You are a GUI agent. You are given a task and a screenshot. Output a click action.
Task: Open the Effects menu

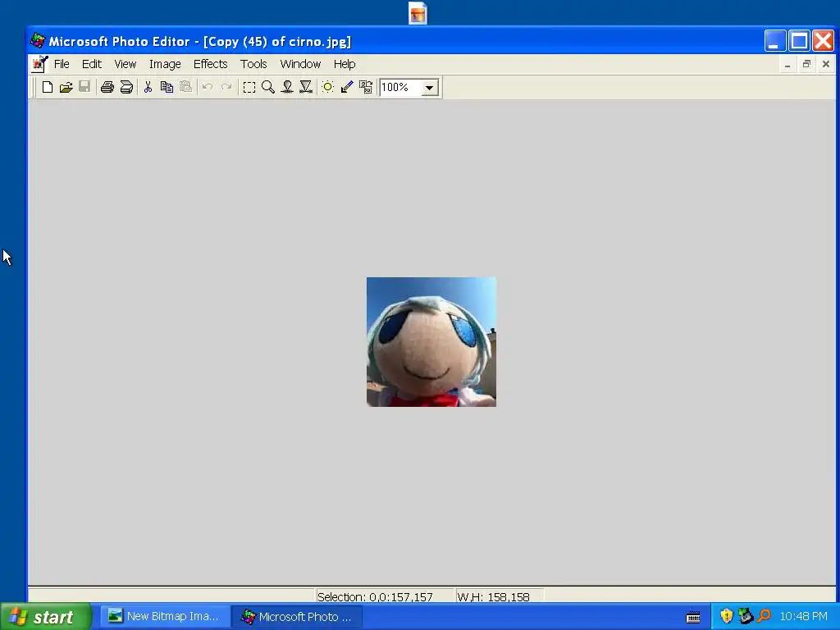tap(211, 64)
